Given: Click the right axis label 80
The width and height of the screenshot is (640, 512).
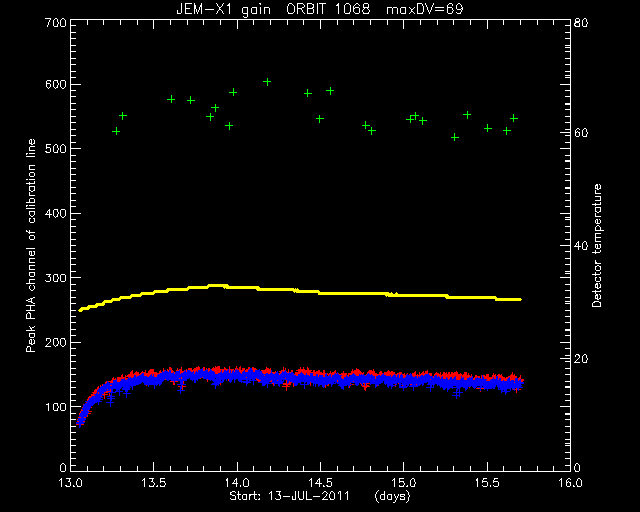Looking at the screenshot, I should click(581, 22).
